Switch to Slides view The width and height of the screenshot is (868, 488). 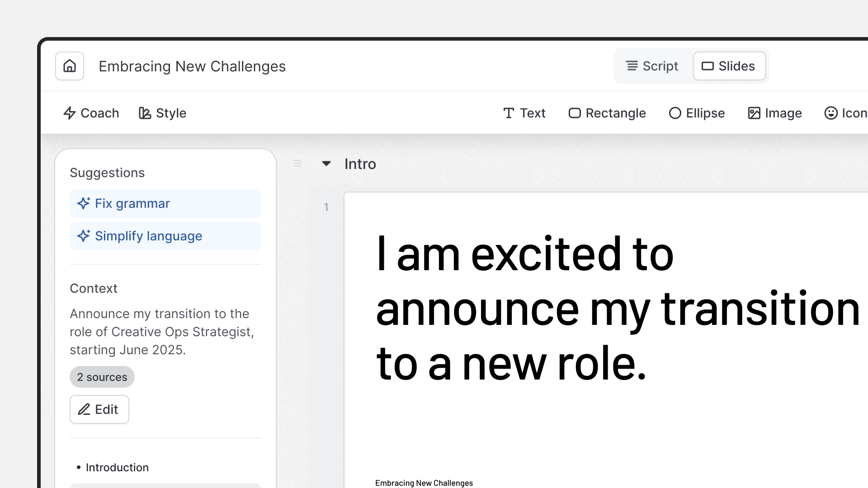[729, 66]
